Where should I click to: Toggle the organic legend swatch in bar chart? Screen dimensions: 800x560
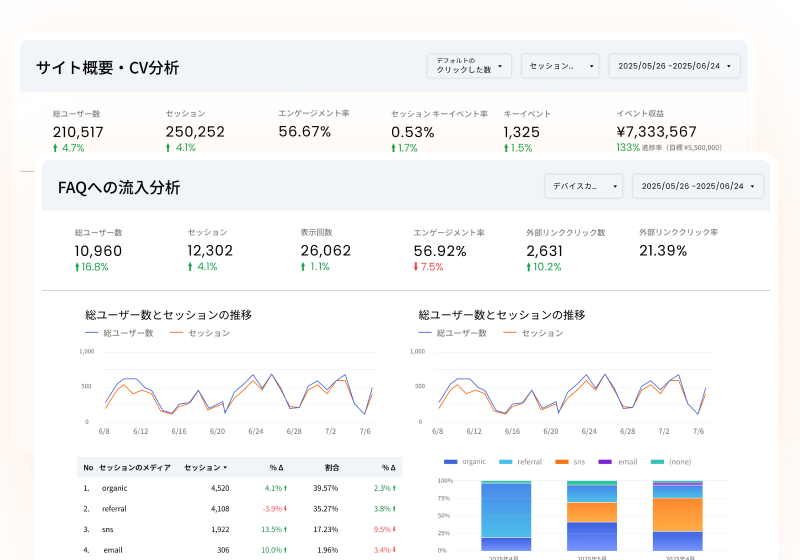451,462
